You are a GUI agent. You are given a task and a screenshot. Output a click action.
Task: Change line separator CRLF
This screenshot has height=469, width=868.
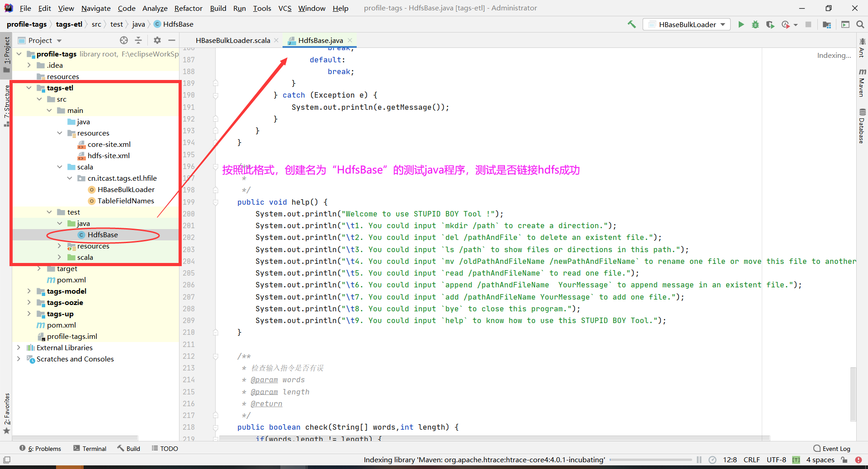(x=751, y=460)
